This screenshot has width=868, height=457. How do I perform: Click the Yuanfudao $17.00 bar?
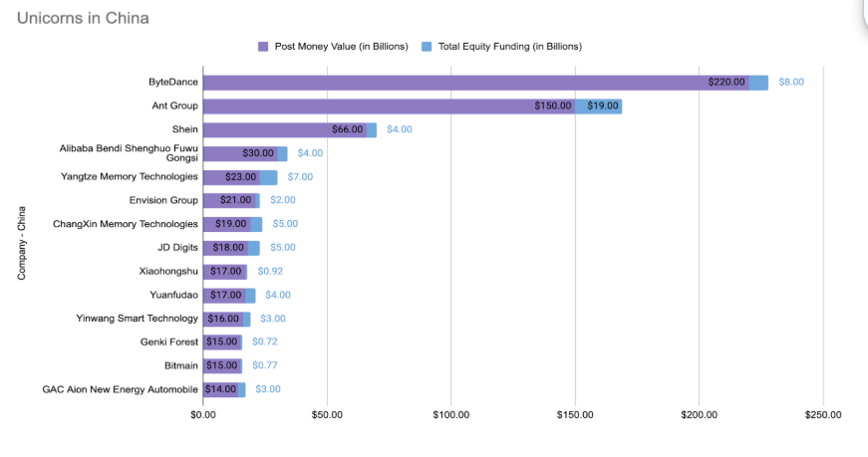coord(224,296)
